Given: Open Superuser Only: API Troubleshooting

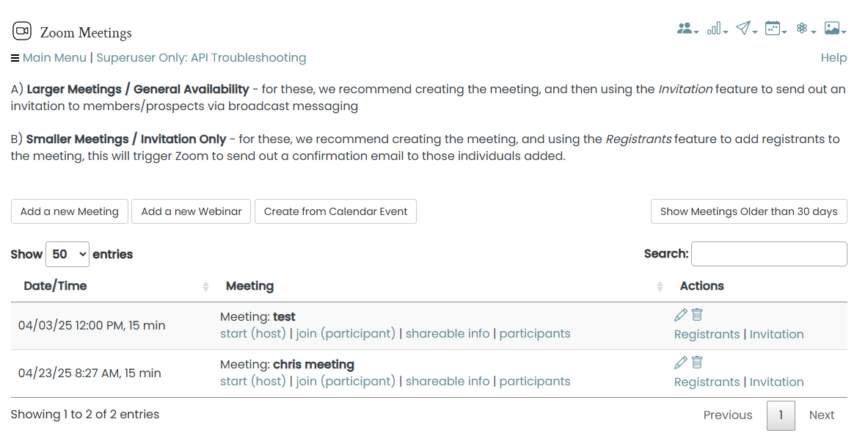Looking at the screenshot, I should (x=201, y=57).
